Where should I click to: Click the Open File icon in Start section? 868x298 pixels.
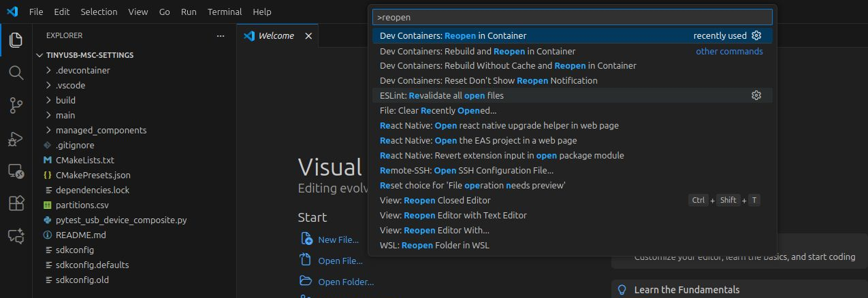point(306,261)
